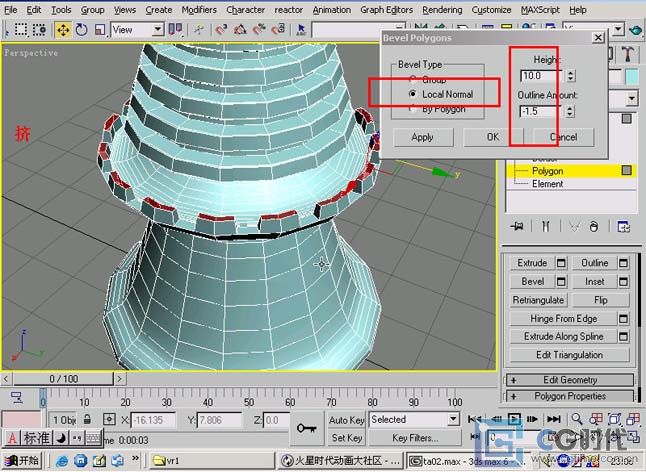The image size is (646, 472).
Task: Click OK in Bevel Polygons dialog
Action: [x=493, y=137]
